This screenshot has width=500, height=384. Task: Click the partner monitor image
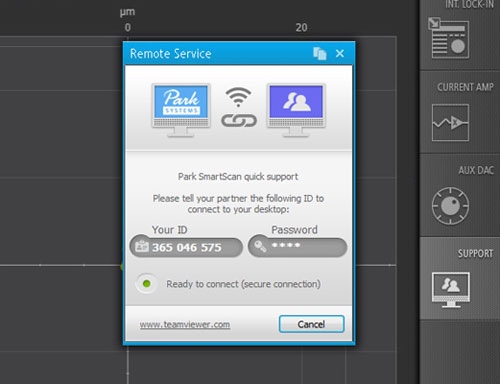296,110
